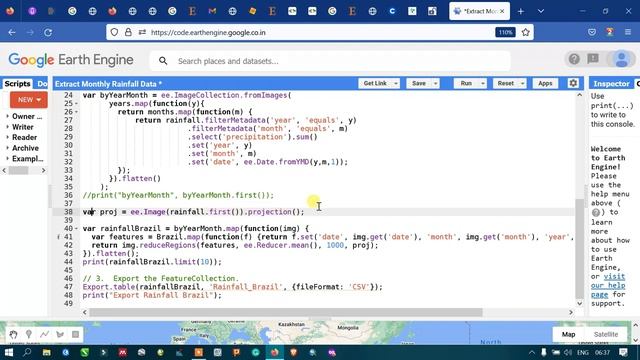640x360 pixels.
Task: Run the script with the Run button
Action: coord(466,83)
